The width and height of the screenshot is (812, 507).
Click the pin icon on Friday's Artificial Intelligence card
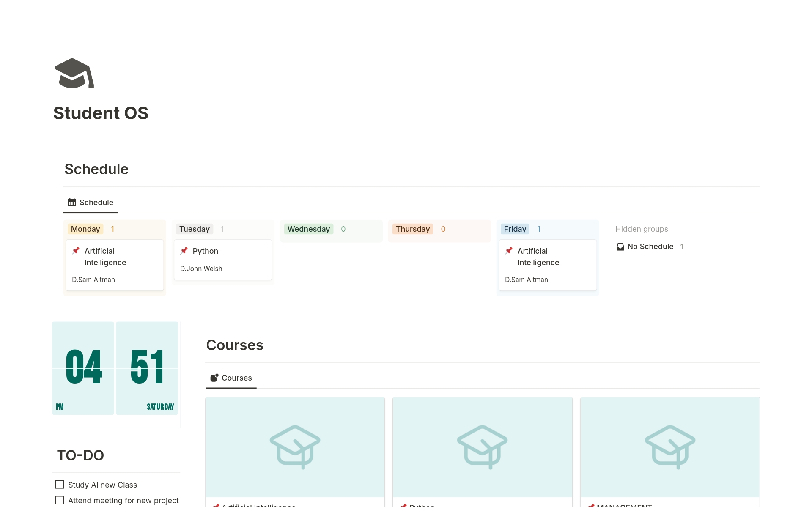tap(509, 251)
